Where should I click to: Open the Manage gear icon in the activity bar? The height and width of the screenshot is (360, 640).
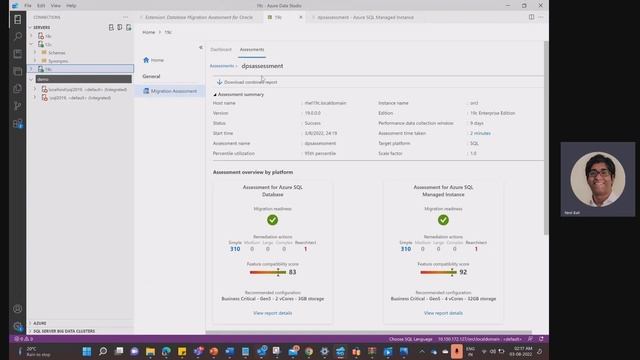pyautogui.click(x=18, y=326)
